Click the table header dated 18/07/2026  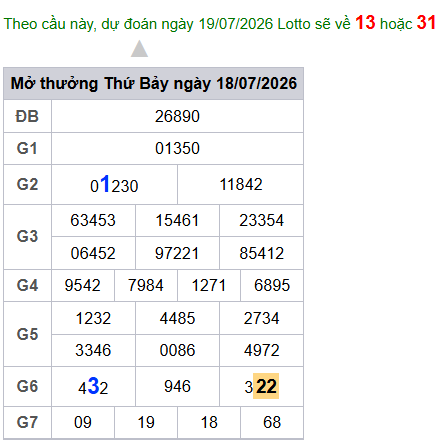tap(153, 83)
